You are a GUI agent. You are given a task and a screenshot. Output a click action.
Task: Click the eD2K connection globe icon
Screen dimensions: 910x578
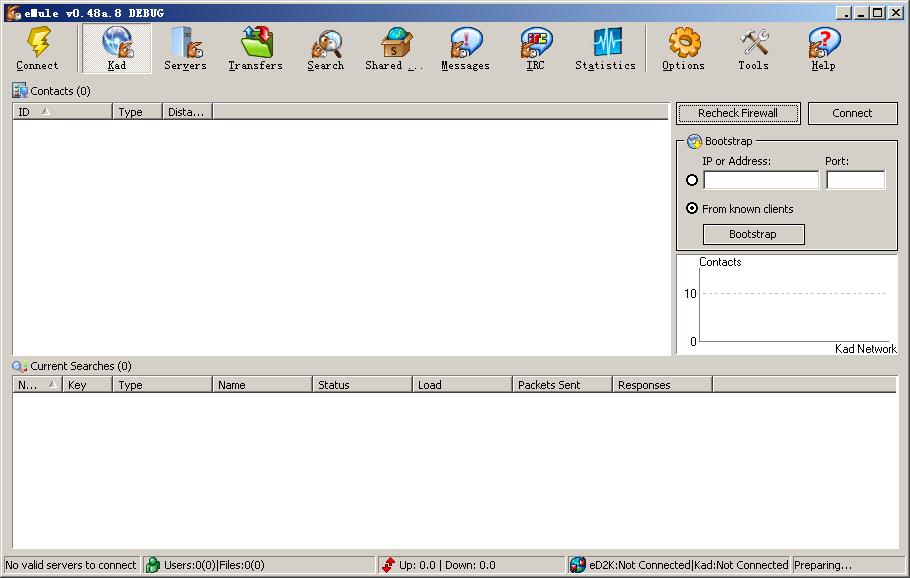click(x=577, y=565)
